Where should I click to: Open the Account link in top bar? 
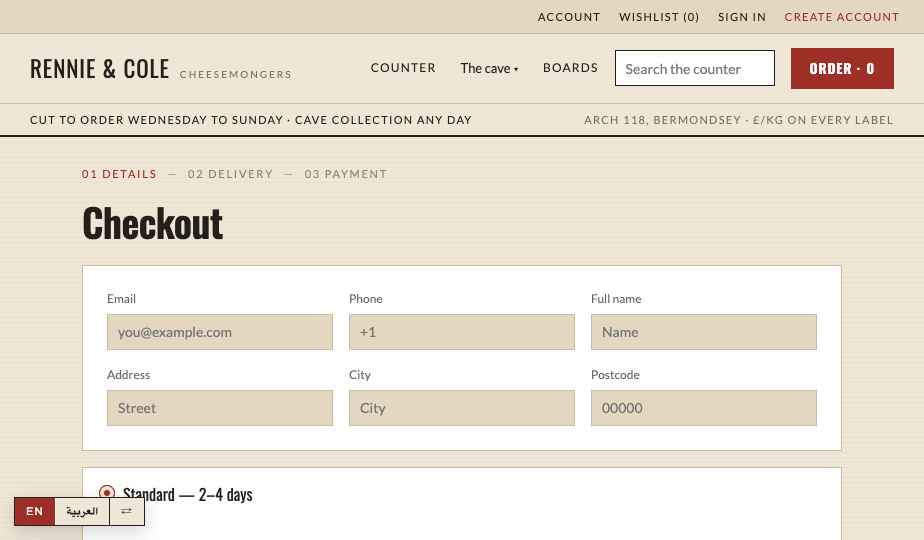coord(569,17)
